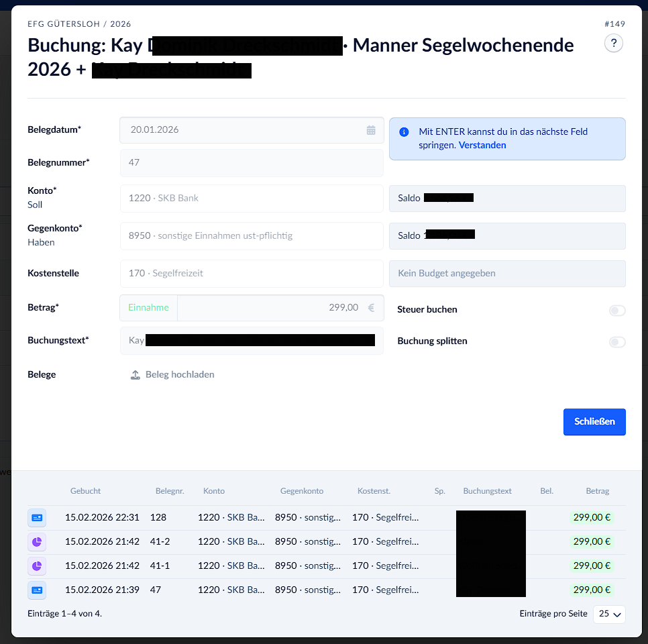Screen dimensions: 648x644
Task: Click card icon for entry 47 row
Action: (x=37, y=590)
